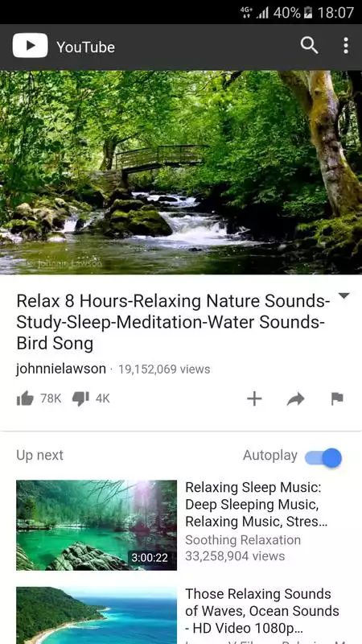This screenshot has width=362, height=644.
Task: Open Those Relaxing Sounds of Waves title
Action: point(262,611)
